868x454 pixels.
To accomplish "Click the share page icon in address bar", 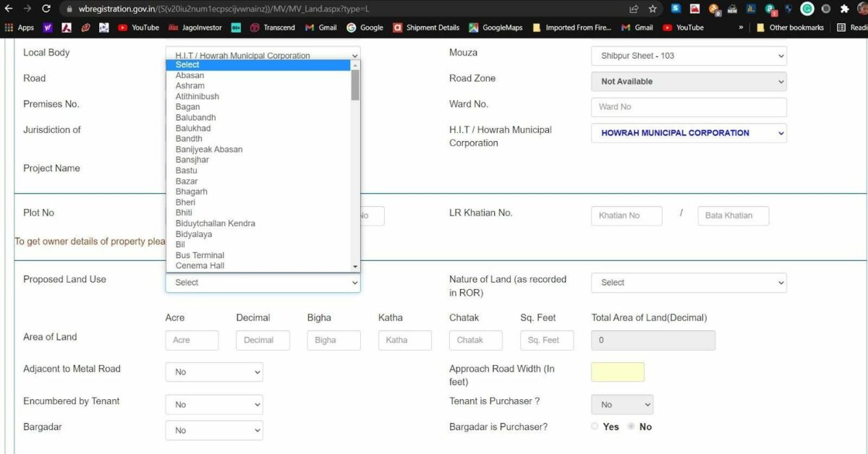I will click(x=634, y=9).
